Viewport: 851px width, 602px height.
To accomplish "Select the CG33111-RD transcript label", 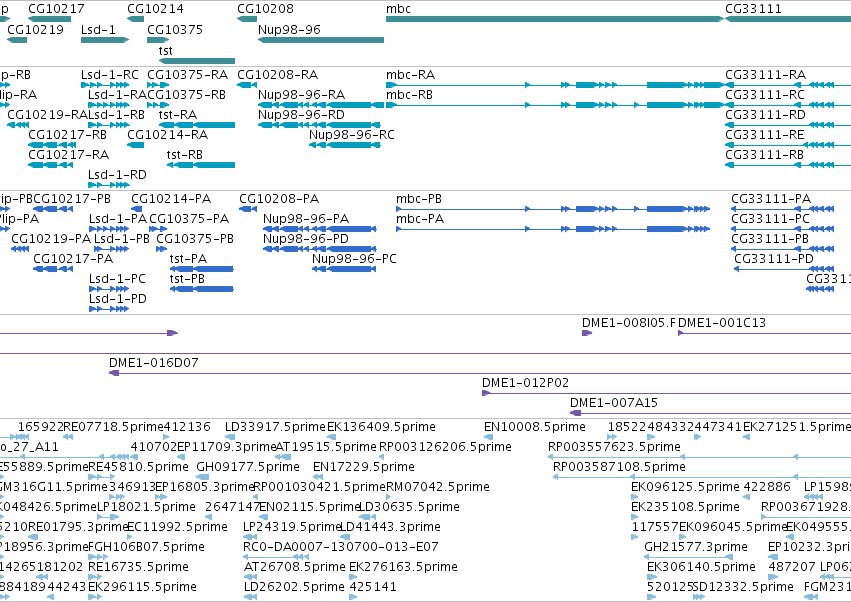I will (x=765, y=115).
